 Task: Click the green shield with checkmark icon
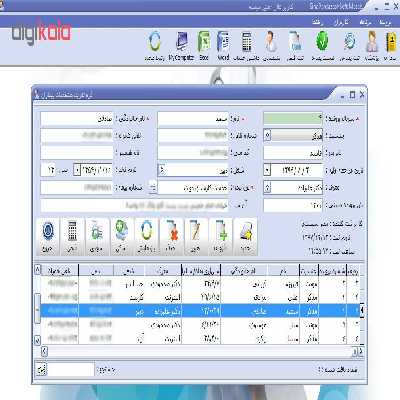pos(322,41)
